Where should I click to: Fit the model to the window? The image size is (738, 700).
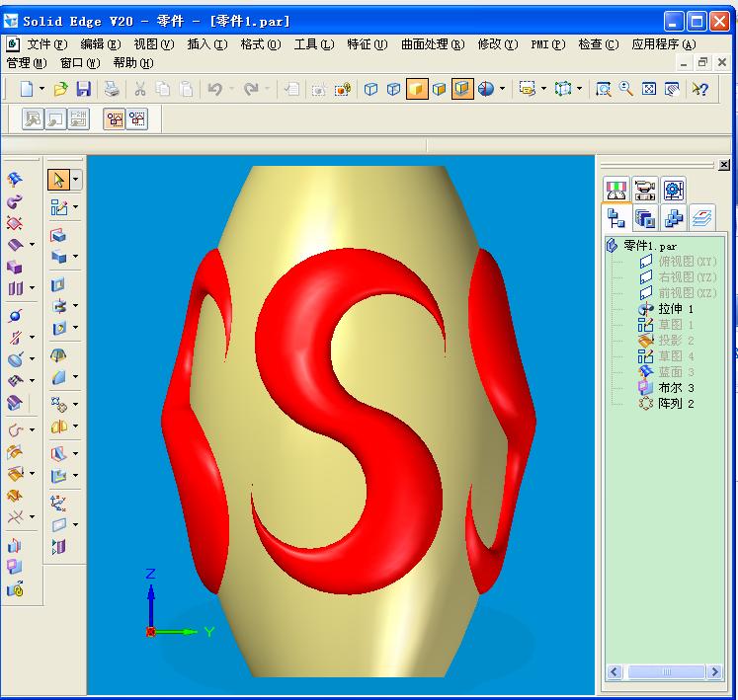648,89
